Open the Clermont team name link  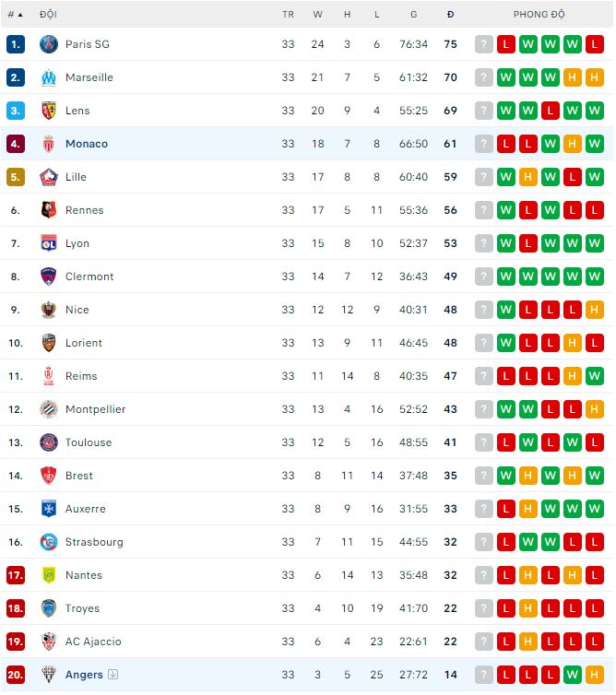tap(89, 277)
